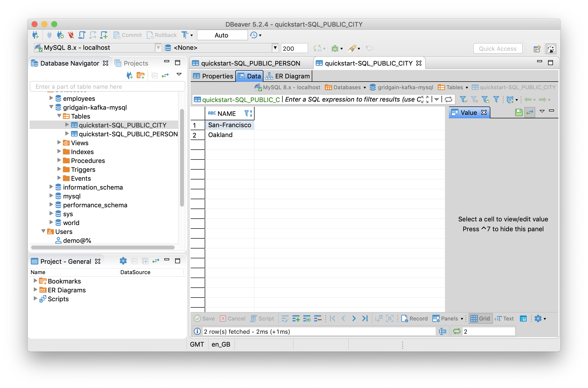Switch to the ER Diagram tab
The image size is (588, 388).
pyautogui.click(x=288, y=76)
